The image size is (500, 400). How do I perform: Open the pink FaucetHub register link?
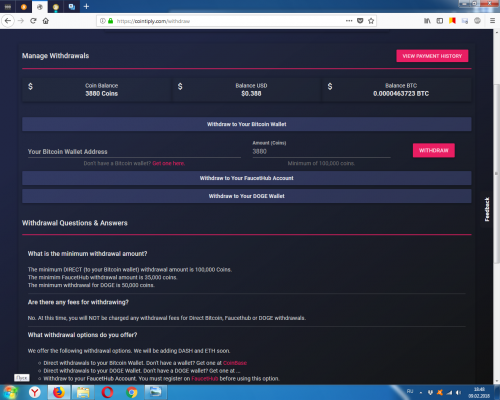[205, 379]
